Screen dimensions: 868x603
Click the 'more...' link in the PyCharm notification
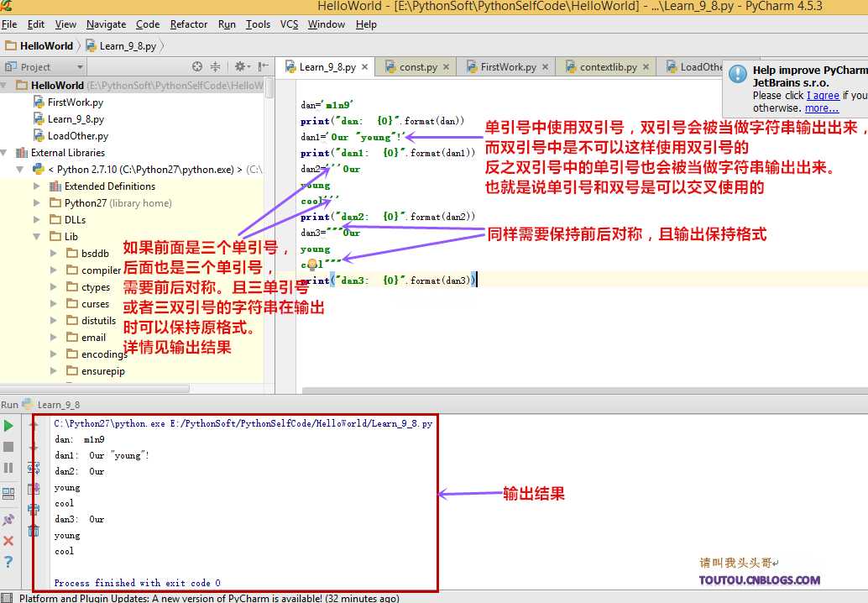[x=821, y=108]
